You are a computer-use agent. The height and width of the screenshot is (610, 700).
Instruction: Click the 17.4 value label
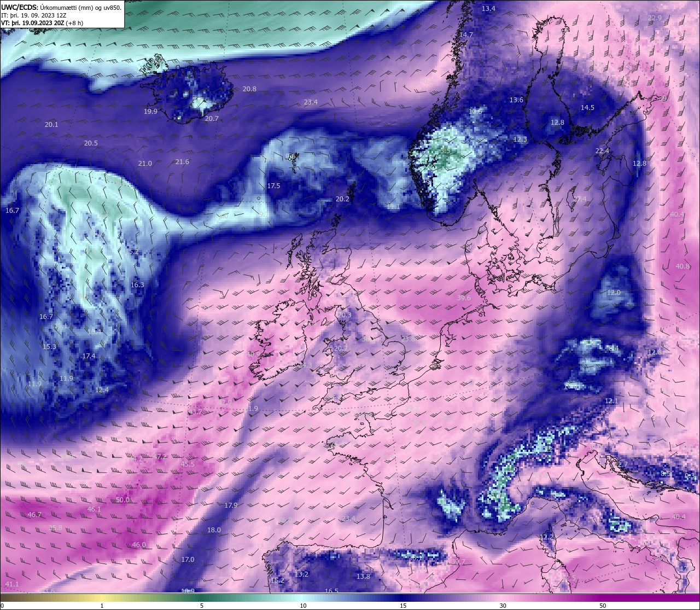pos(89,356)
